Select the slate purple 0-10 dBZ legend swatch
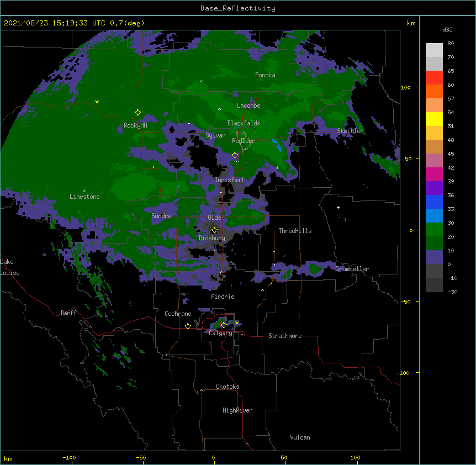 434,257
